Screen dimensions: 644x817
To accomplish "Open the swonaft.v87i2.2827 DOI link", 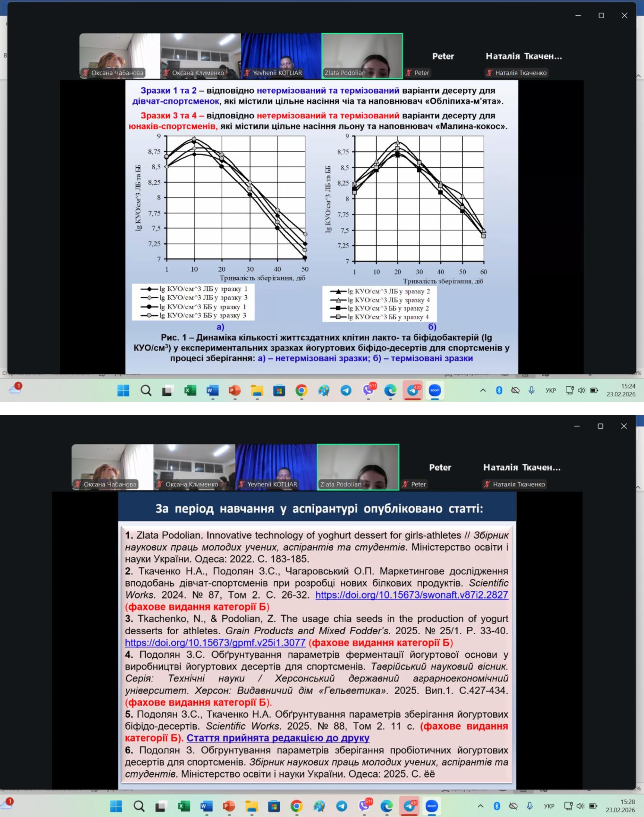I will coord(411,595).
